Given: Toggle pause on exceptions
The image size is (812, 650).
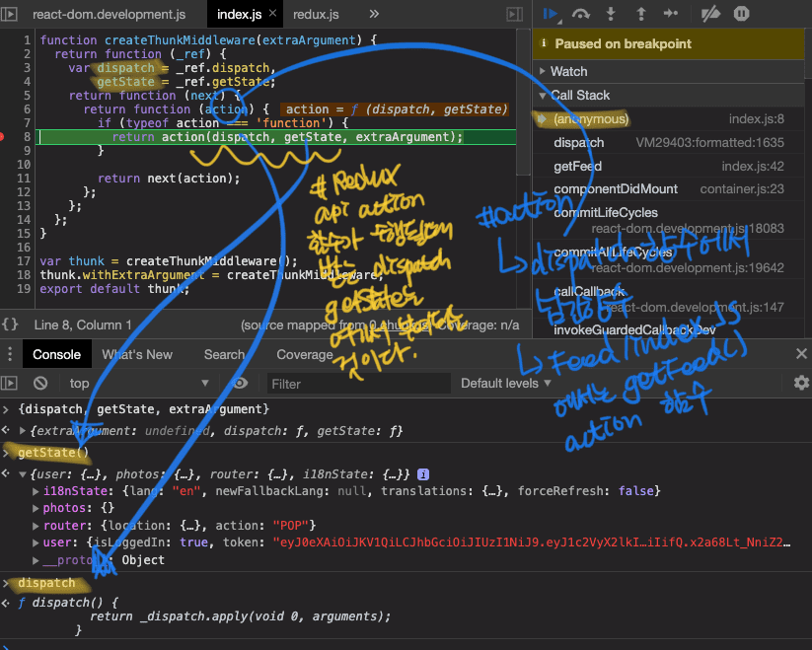Looking at the screenshot, I should click(x=741, y=14).
